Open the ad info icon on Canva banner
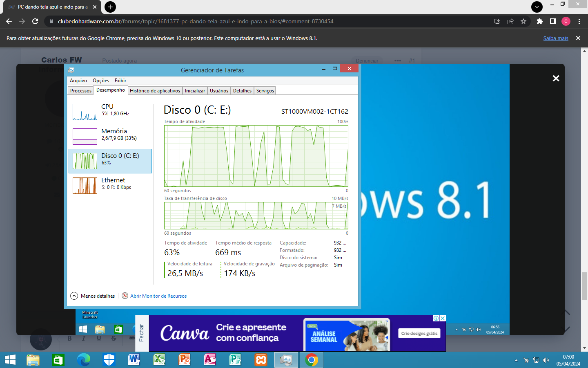Image resolution: width=588 pixels, height=368 pixels. pos(436,318)
